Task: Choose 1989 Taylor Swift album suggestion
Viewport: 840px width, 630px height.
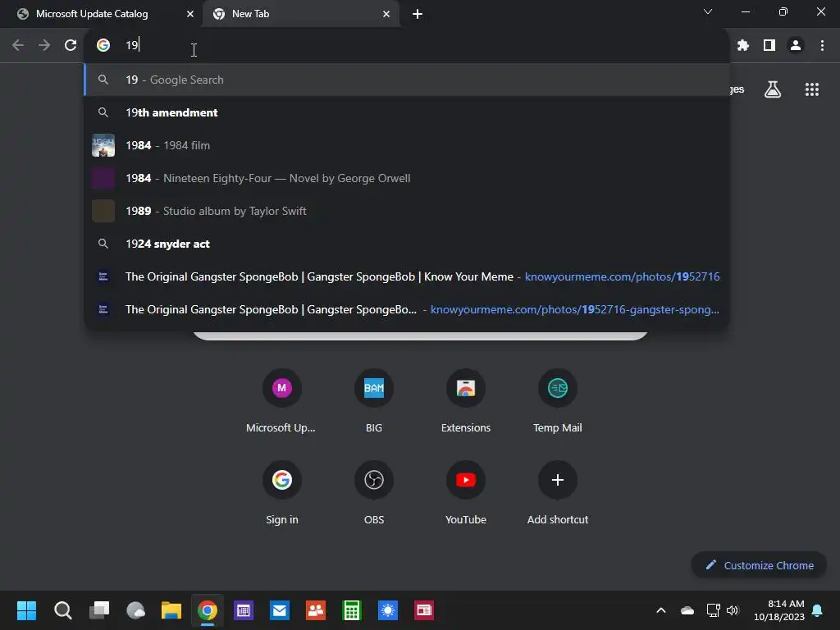Action: coord(407,211)
